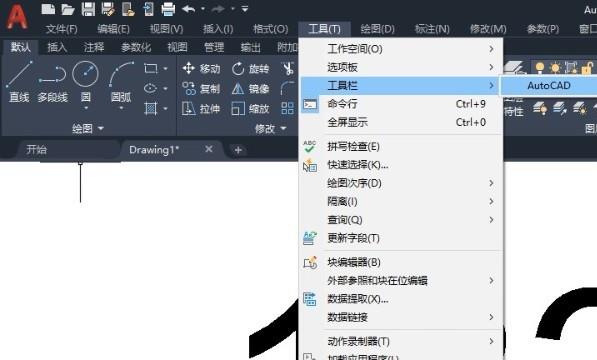The image size is (597, 360).
Task: Choose AutoCAD in the toolbars submenu
Action: coord(548,86)
